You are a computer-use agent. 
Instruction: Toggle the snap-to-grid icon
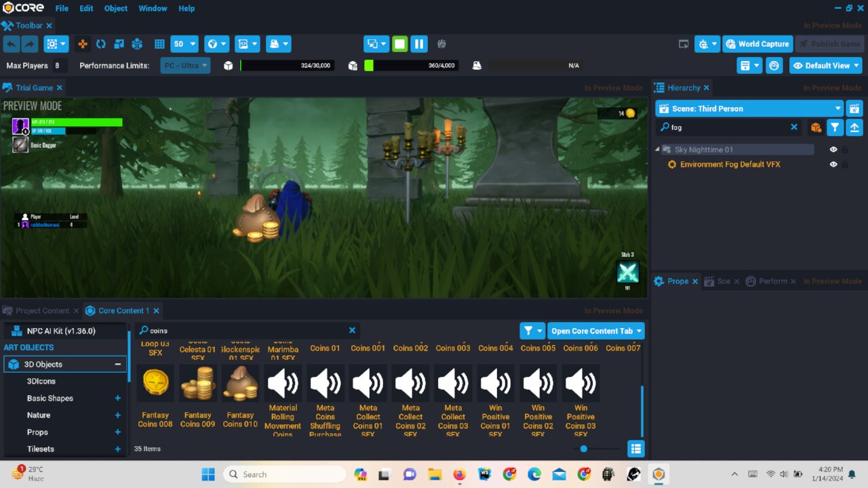click(x=159, y=44)
